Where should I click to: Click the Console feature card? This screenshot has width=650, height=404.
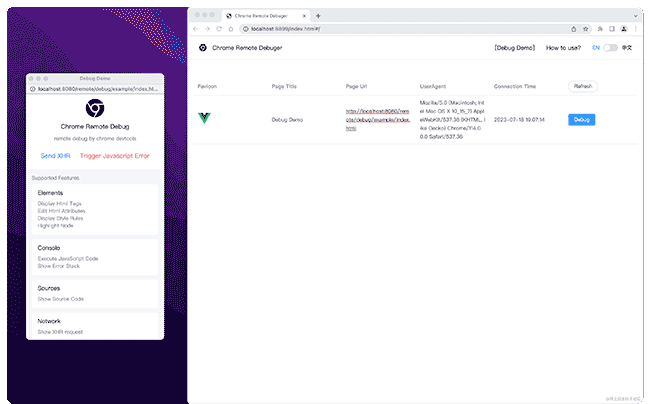[95, 257]
